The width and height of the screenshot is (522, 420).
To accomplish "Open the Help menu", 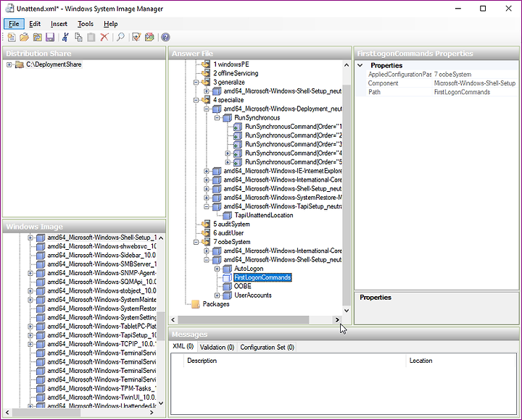I will coord(110,24).
